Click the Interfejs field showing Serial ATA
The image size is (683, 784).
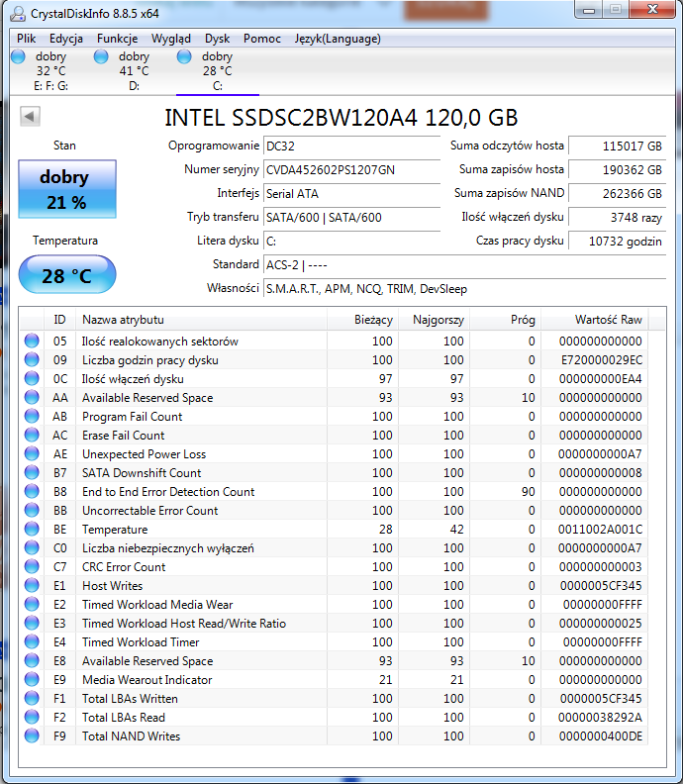click(x=351, y=193)
